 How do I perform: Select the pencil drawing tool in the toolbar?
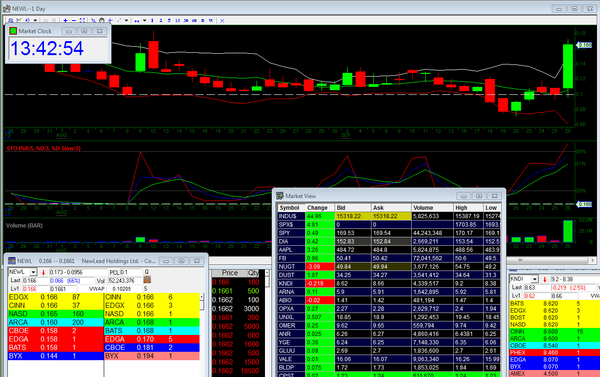[93, 20]
